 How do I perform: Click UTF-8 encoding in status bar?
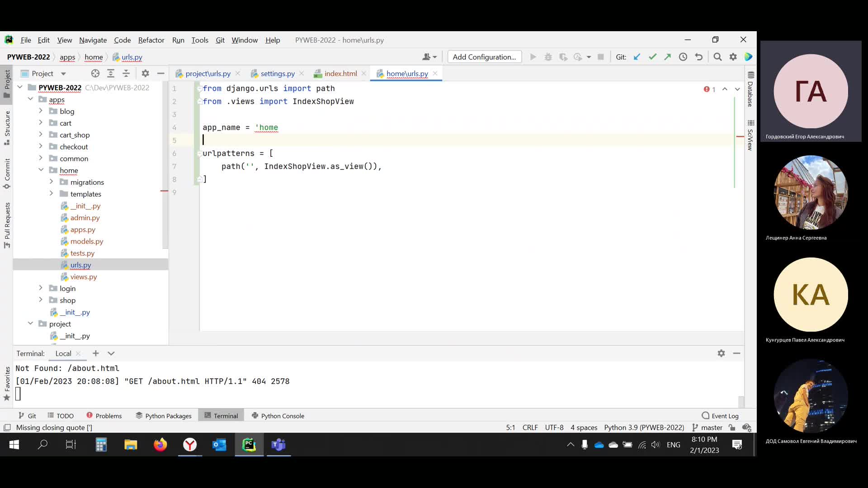(x=554, y=427)
